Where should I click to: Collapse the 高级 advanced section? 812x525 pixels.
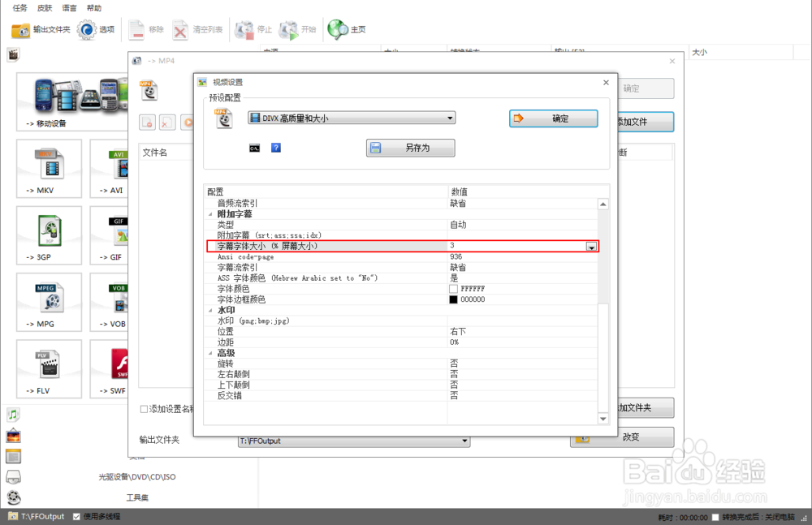click(210, 353)
